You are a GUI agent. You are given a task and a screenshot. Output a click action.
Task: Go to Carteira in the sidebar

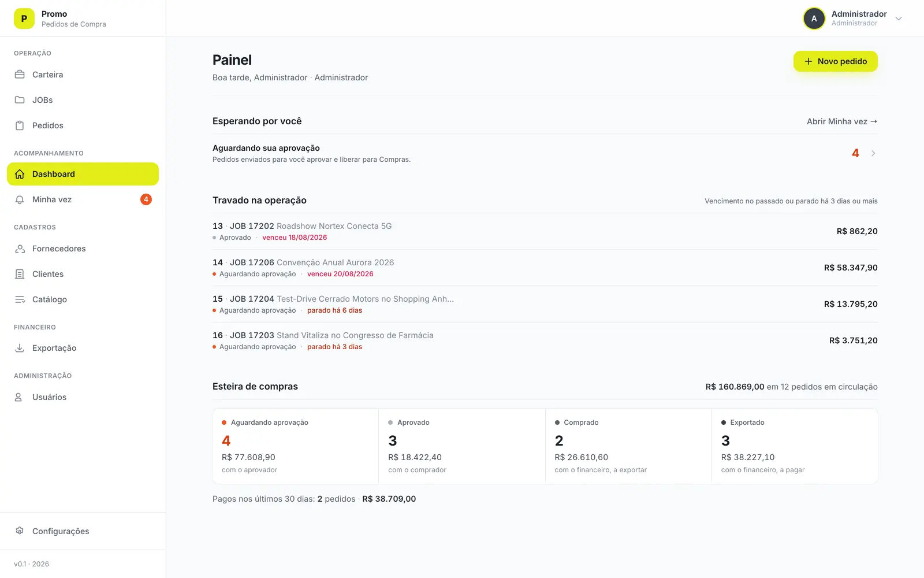click(83, 75)
